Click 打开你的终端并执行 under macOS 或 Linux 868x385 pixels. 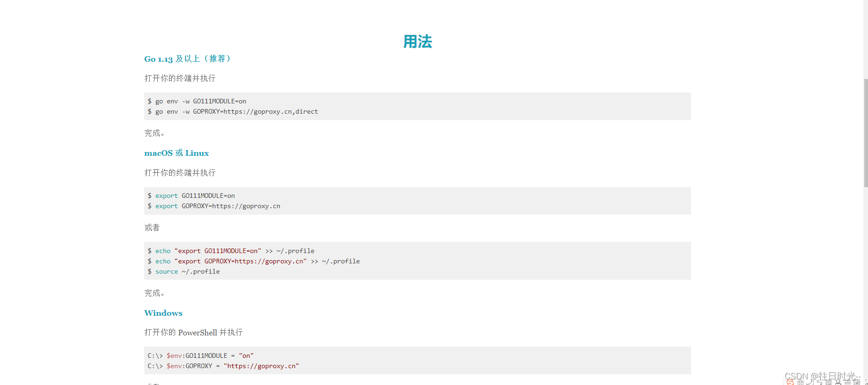pyautogui.click(x=180, y=173)
